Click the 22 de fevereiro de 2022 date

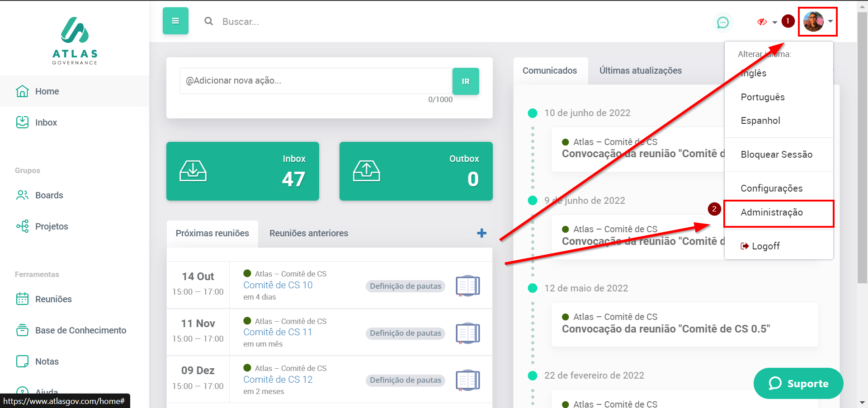(594, 375)
